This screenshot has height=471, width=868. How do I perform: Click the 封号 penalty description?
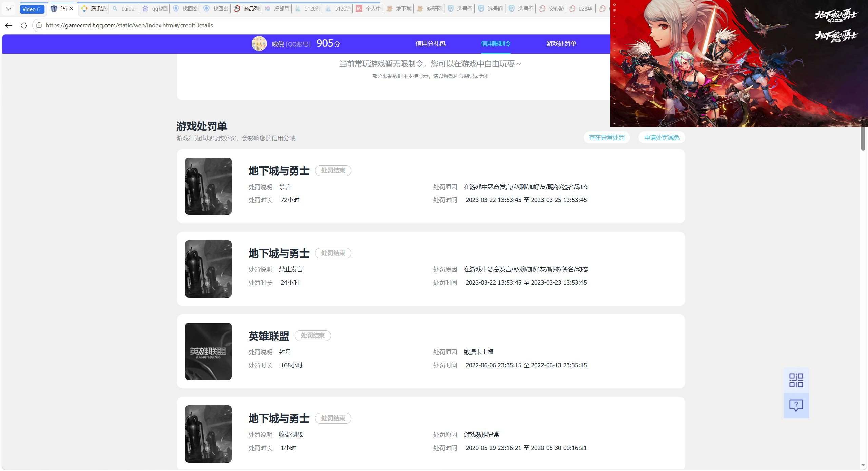[x=285, y=352]
